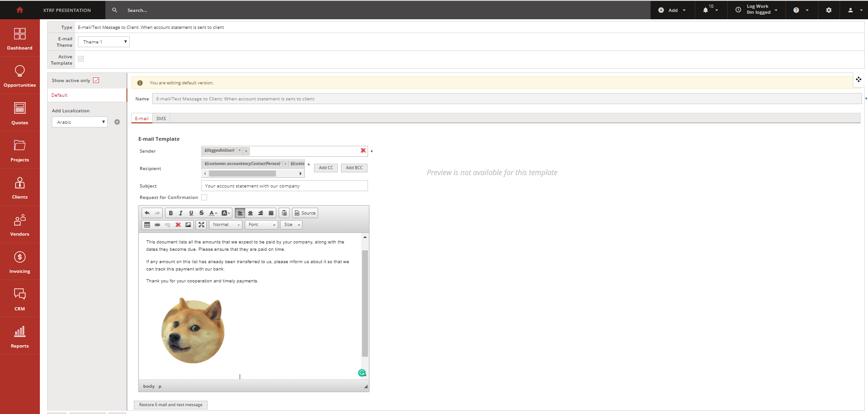Open the Log Work dropdown
Viewport: 868px width, 414px height.
(x=757, y=10)
